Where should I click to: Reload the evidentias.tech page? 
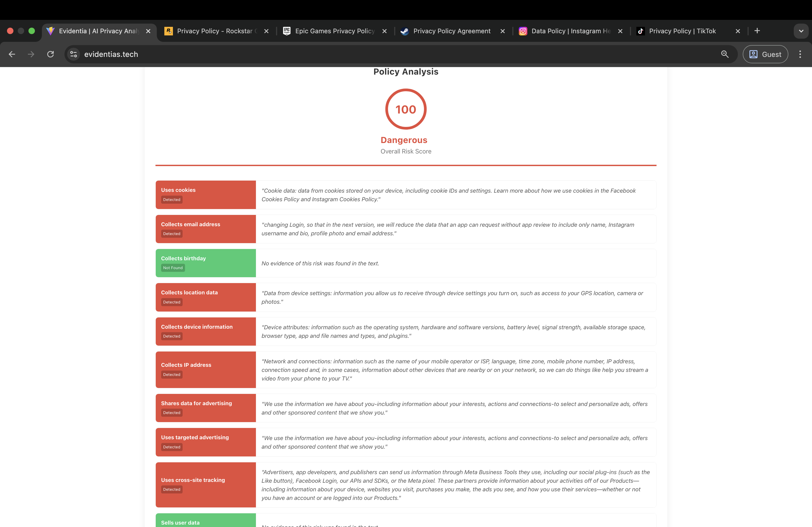click(50, 54)
